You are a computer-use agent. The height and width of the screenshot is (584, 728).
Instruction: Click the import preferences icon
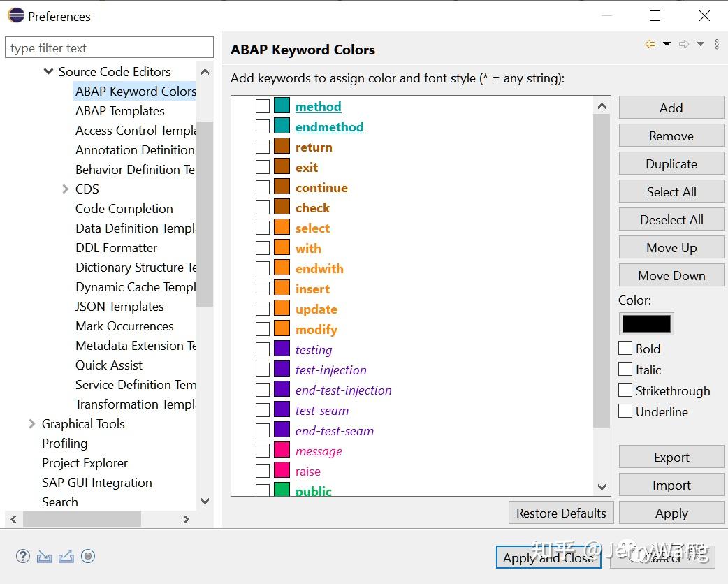(x=45, y=556)
